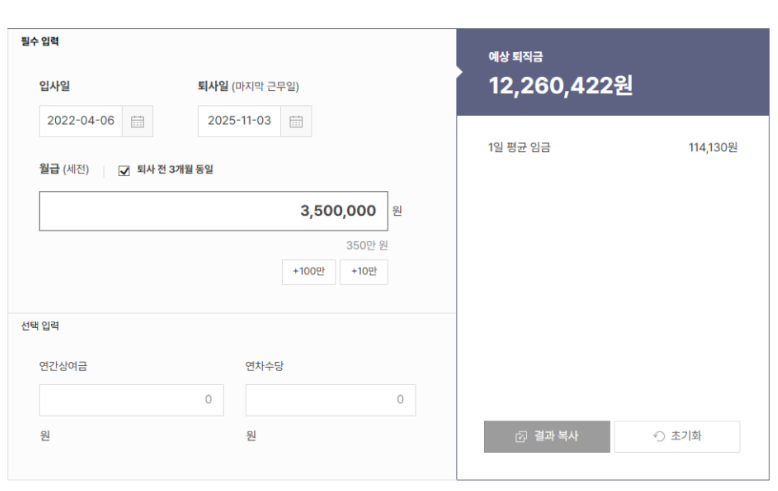Click the 퇴사일 (마지막 근무일) label

(x=248, y=86)
